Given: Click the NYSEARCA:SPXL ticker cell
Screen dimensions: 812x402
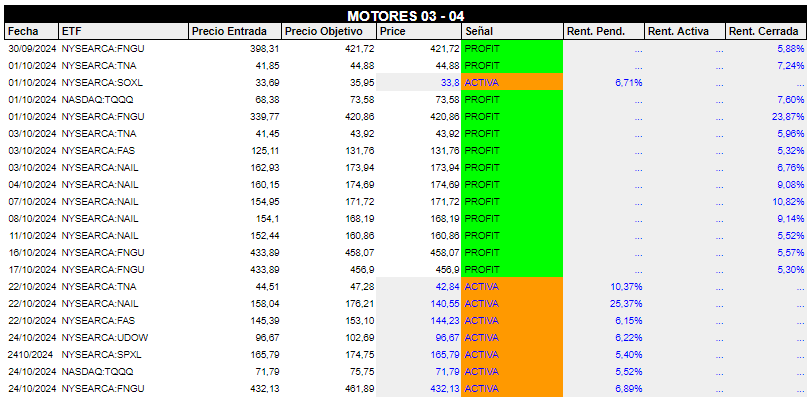Looking at the screenshot, I should tap(102, 355).
